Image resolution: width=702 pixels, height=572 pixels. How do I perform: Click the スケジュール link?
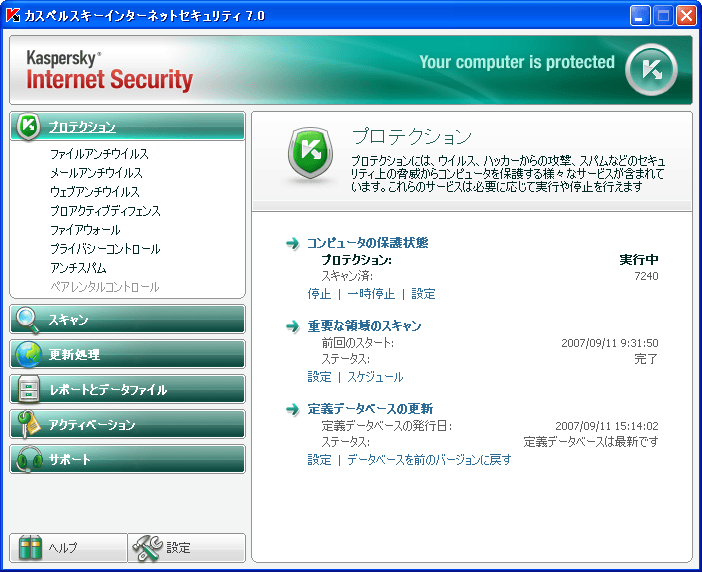(376, 377)
